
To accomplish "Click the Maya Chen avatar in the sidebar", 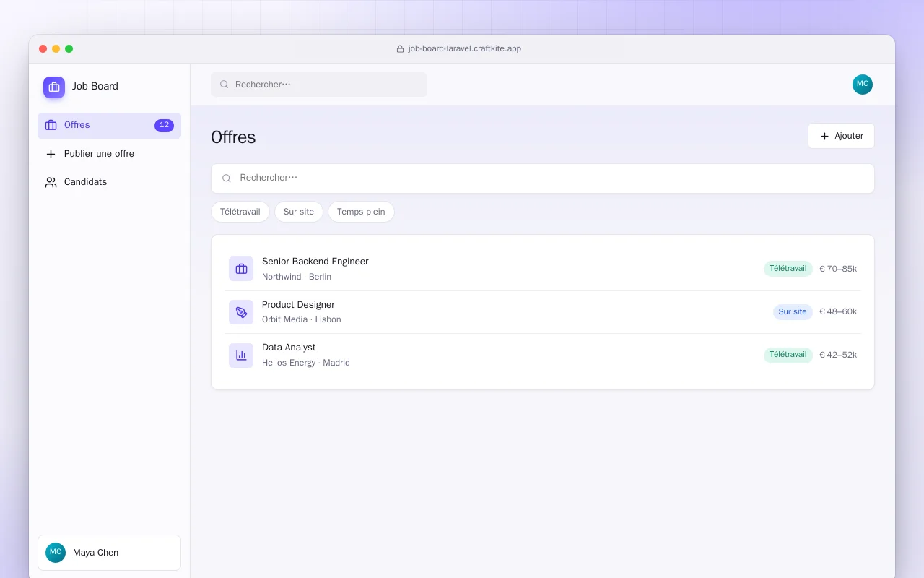I will (56, 553).
